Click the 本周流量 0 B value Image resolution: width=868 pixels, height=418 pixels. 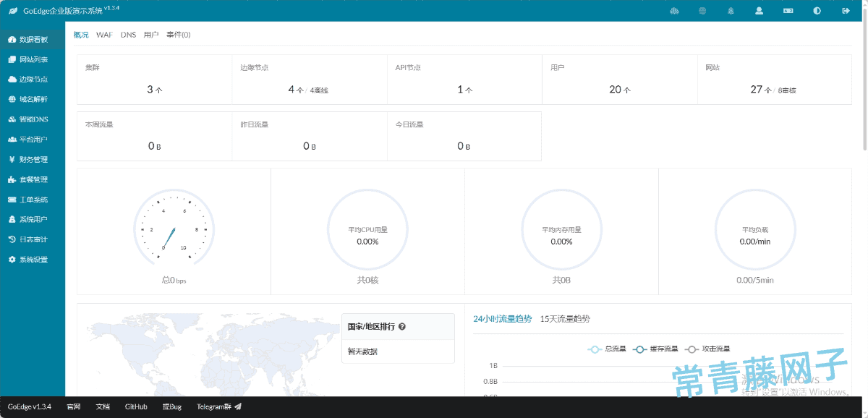coord(154,146)
